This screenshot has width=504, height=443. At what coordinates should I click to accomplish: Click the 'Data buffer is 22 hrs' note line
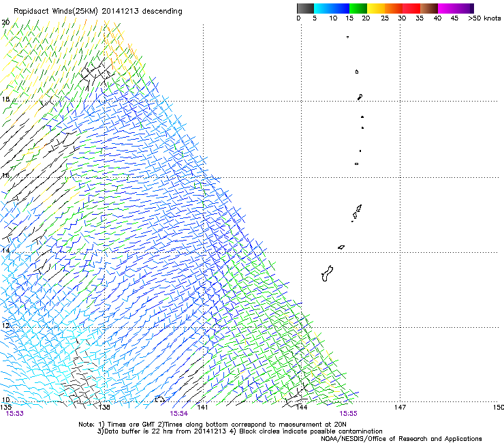click(x=240, y=431)
